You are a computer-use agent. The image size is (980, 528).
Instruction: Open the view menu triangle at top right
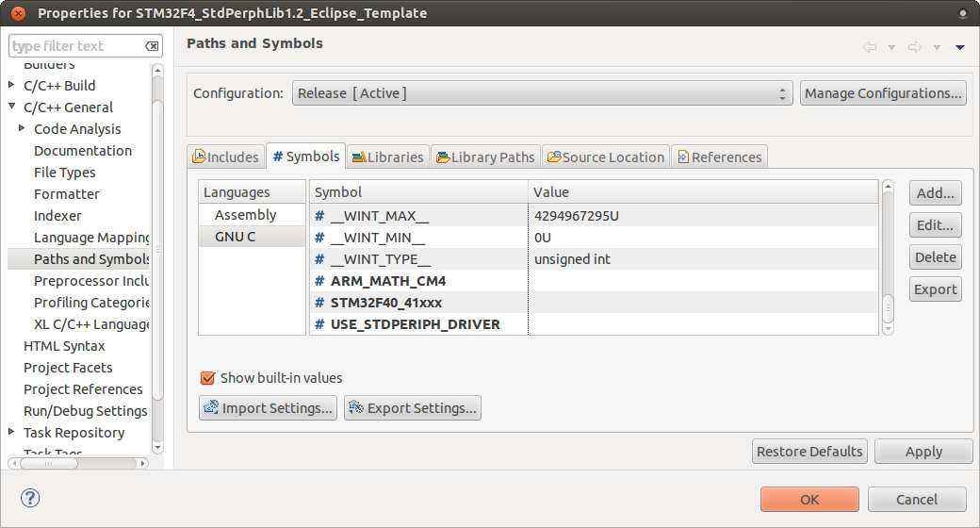960,47
